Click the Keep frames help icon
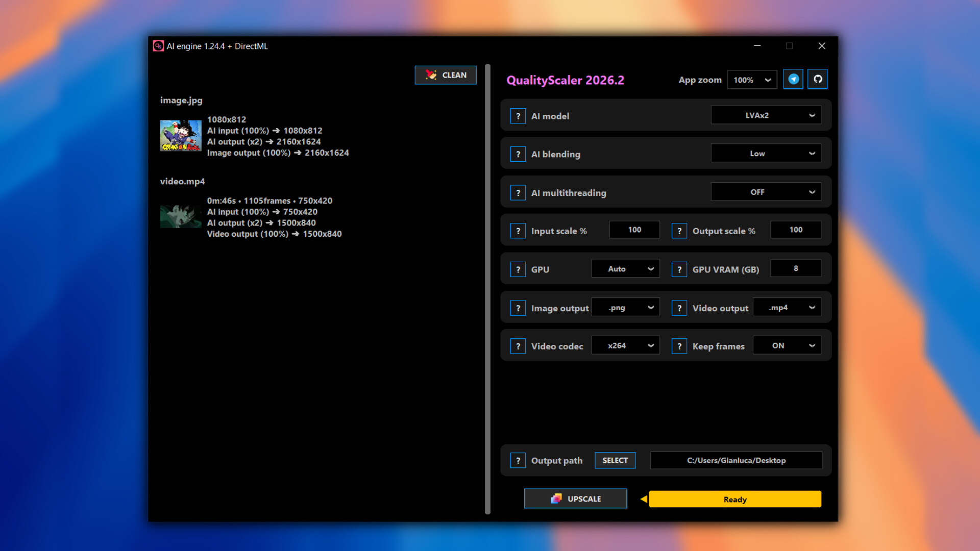The height and width of the screenshot is (551, 980). pyautogui.click(x=679, y=346)
